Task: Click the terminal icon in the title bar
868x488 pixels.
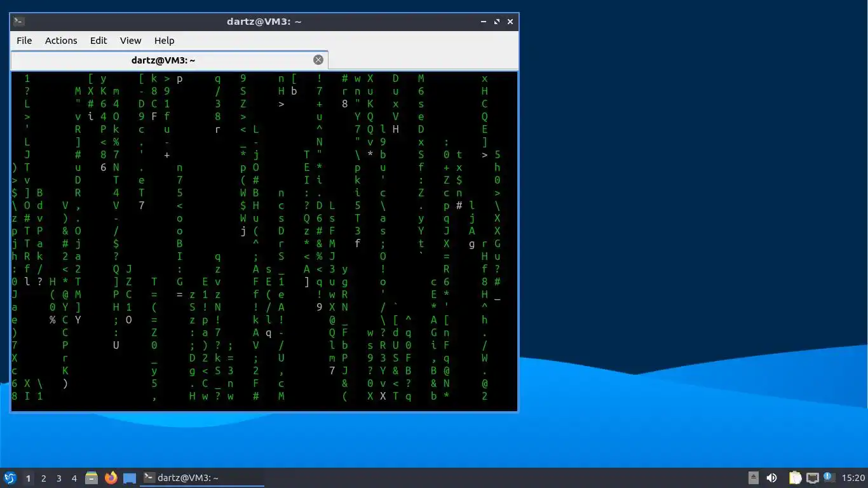Action: 19,21
